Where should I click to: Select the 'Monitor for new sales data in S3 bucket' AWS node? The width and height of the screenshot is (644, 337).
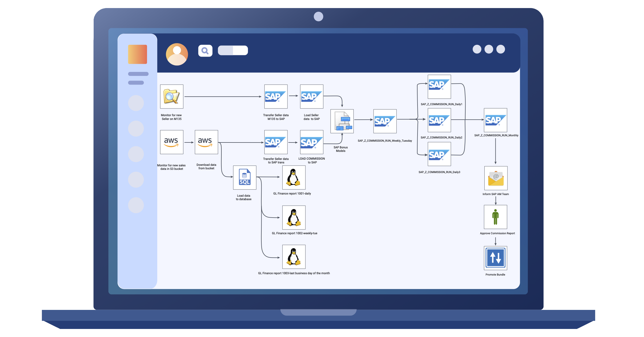tap(171, 142)
